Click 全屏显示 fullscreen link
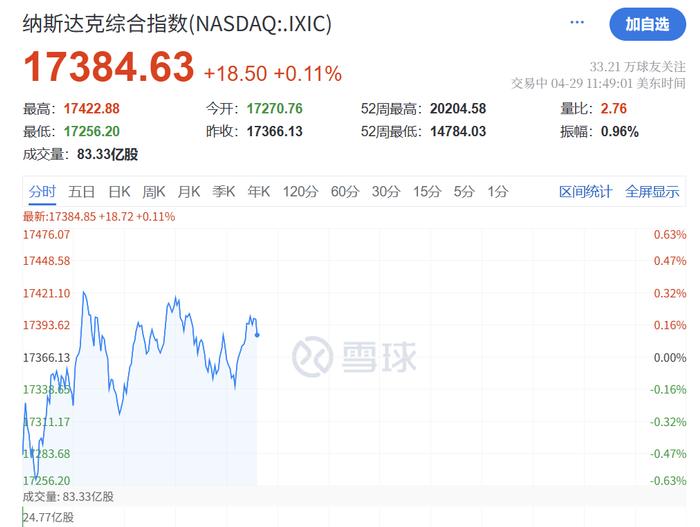The width and height of the screenshot is (700, 527). pos(652,192)
